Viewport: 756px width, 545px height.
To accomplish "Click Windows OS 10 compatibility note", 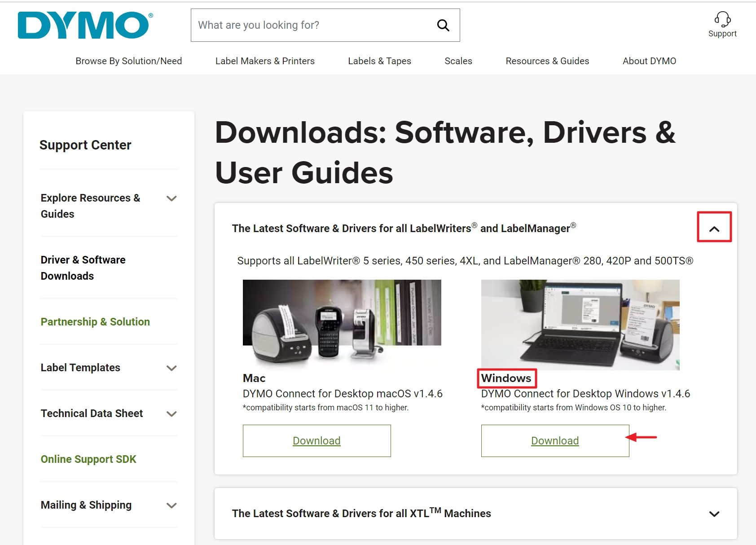I will click(x=574, y=408).
